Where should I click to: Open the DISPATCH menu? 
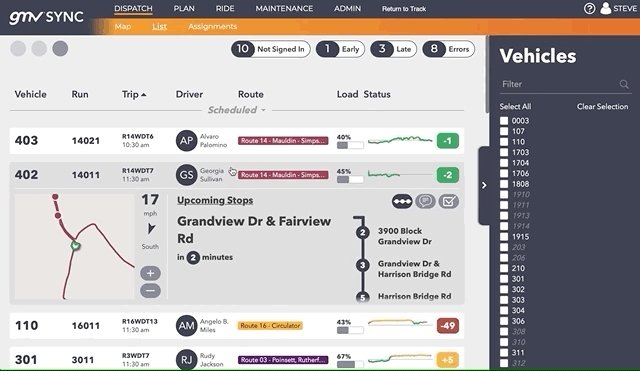click(x=133, y=9)
